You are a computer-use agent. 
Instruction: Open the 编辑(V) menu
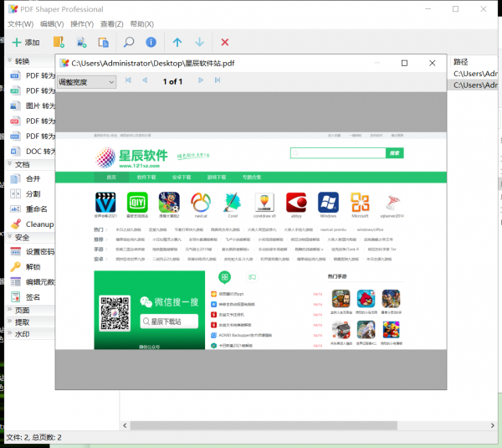click(x=52, y=24)
